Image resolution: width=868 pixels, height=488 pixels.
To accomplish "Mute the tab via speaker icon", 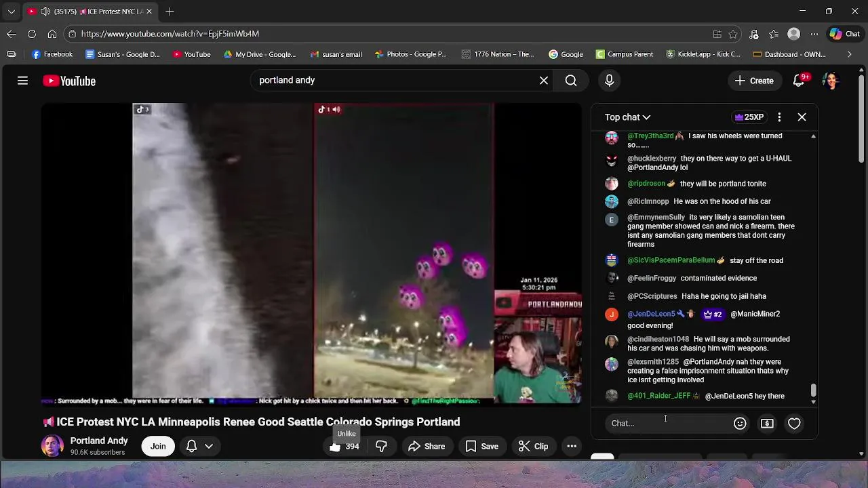I will point(45,12).
